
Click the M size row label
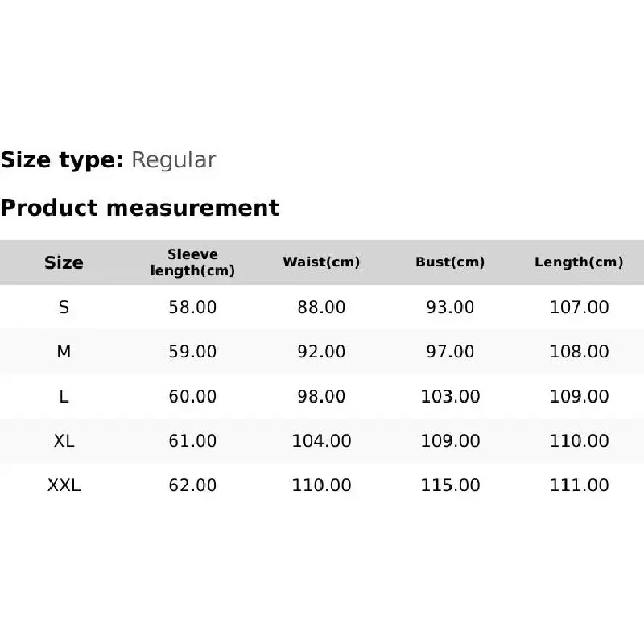(x=64, y=352)
